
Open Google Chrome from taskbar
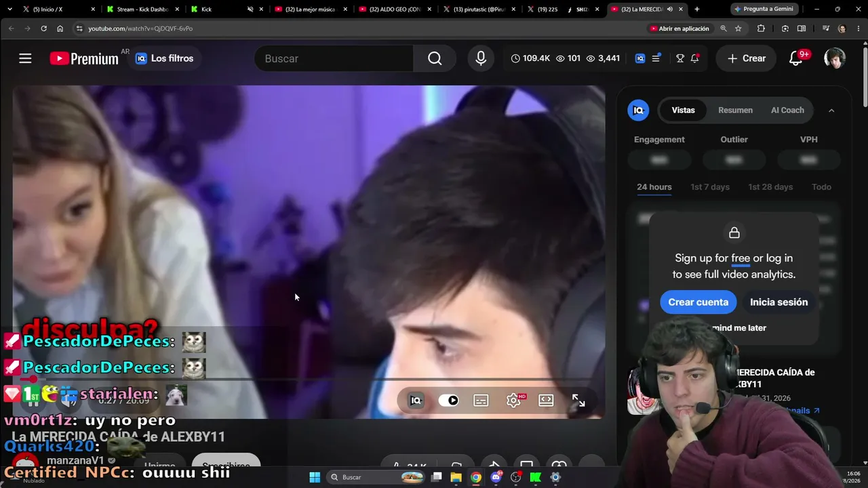pyautogui.click(x=476, y=477)
